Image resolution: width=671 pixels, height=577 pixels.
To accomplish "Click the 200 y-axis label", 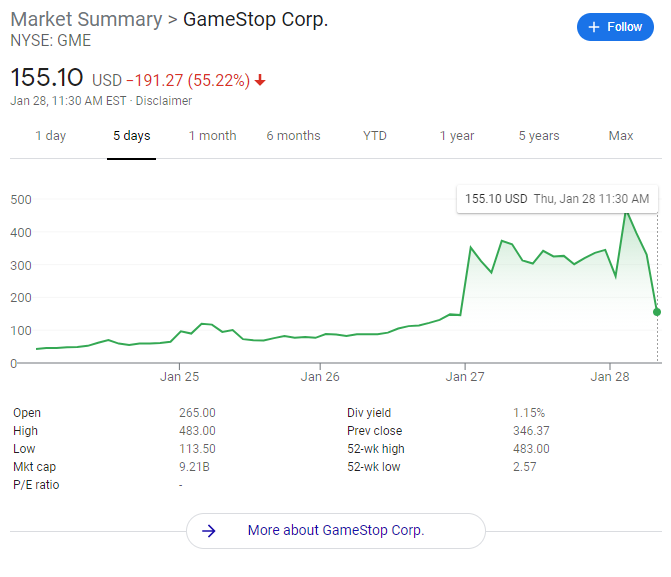I will pyautogui.click(x=21, y=297).
